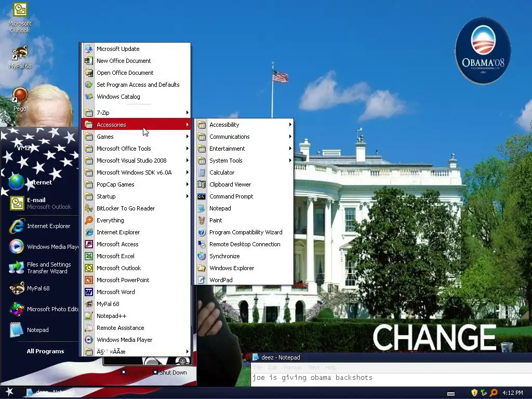The image size is (532, 399).
Task: Select Set Program Access and Defaults
Action: tap(136, 85)
